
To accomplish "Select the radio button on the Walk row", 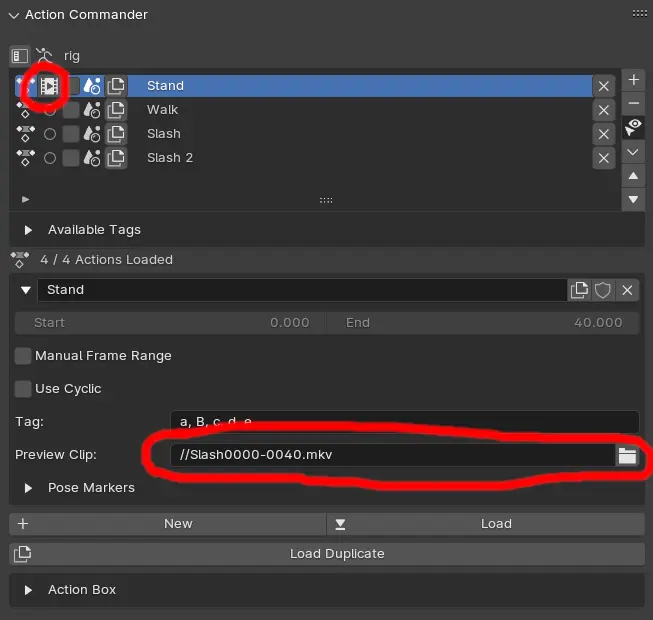I will pos(49,110).
